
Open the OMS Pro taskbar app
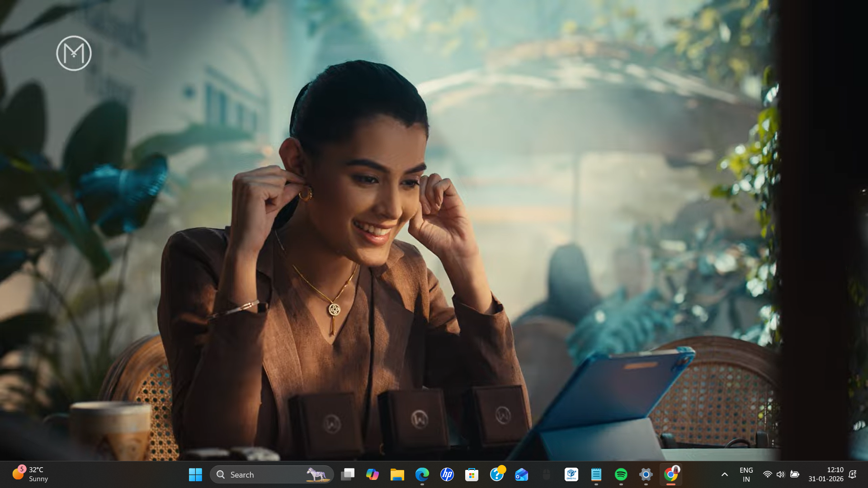tap(571, 474)
